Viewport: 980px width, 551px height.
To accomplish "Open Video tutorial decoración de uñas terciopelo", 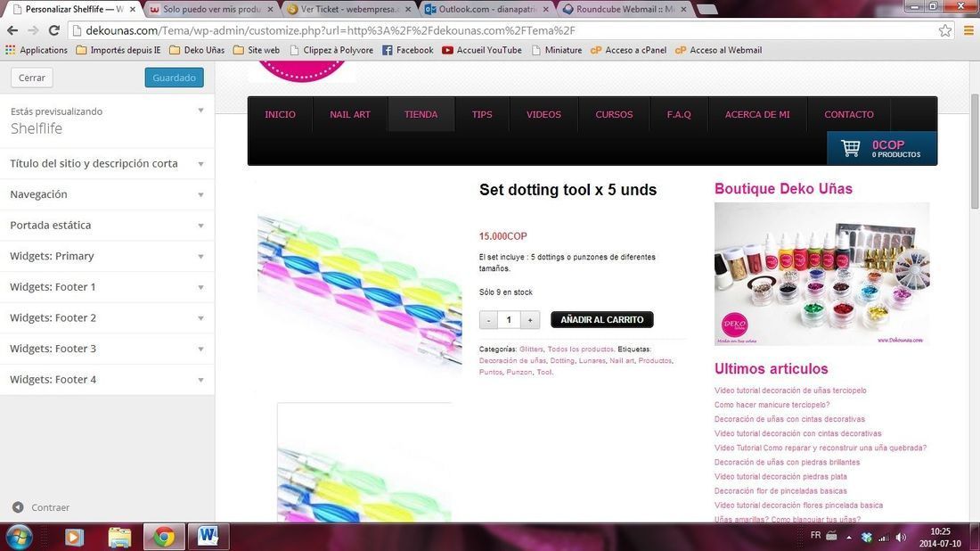I will pos(790,391).
